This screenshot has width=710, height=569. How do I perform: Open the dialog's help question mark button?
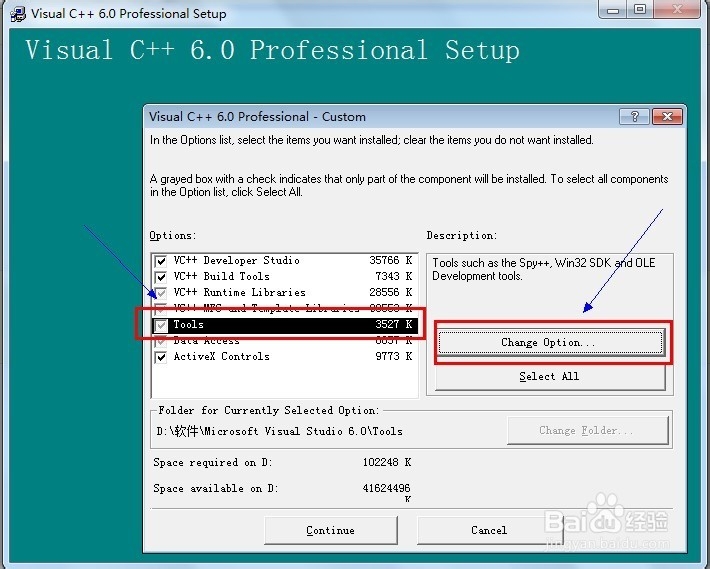click(634, 117)
